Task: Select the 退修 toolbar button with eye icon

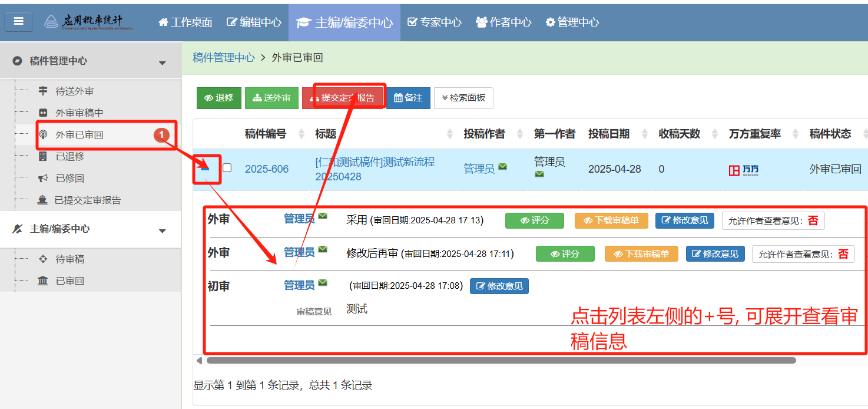Action: click(218, 98)
